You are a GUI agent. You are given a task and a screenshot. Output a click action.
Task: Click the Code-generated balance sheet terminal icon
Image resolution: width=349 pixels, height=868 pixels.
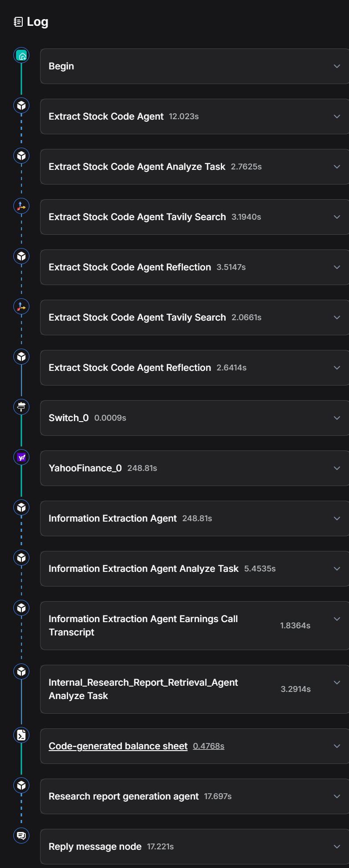pyautogui.click(x=21, y=735)
